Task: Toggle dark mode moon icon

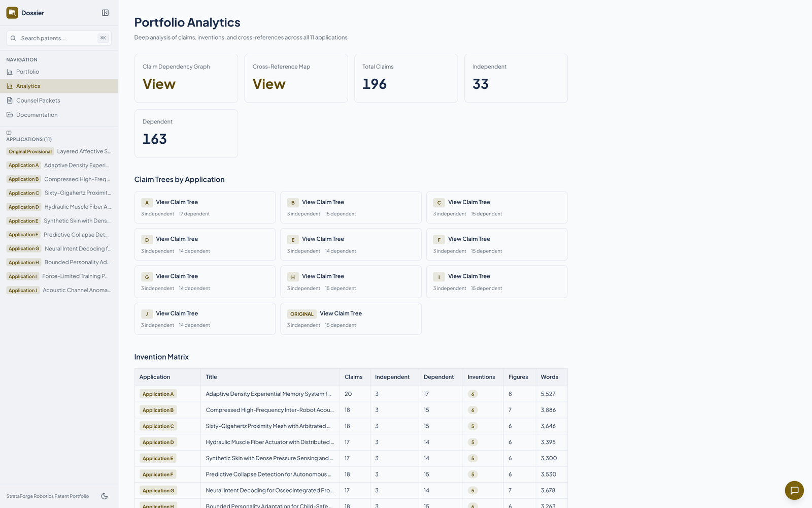Action: pyautogui.click(x=105, y=496)
